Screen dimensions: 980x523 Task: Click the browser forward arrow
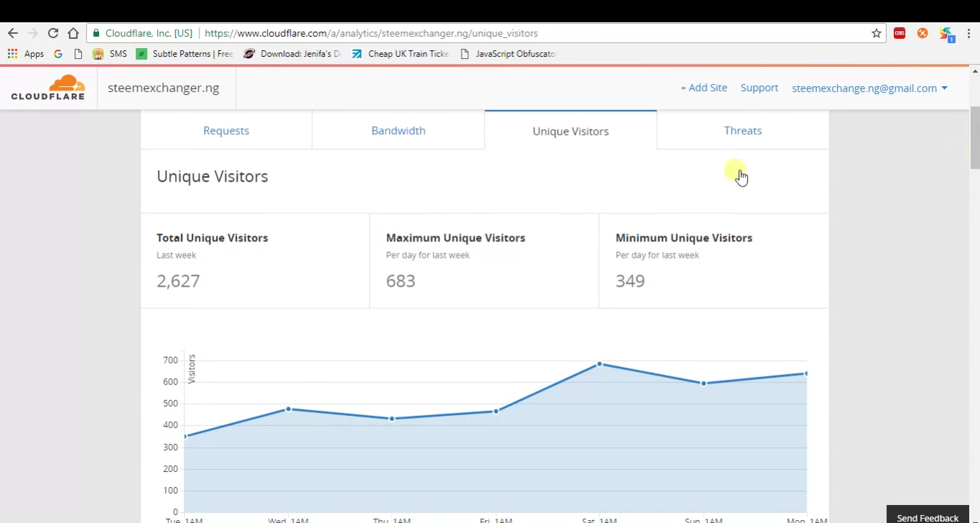[x=33, y=33]
